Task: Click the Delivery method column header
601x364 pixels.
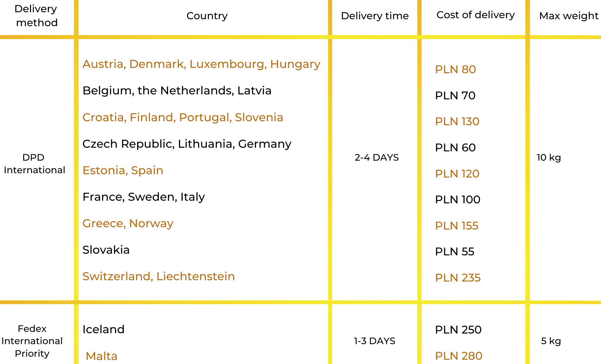Action: pos(36,16)
